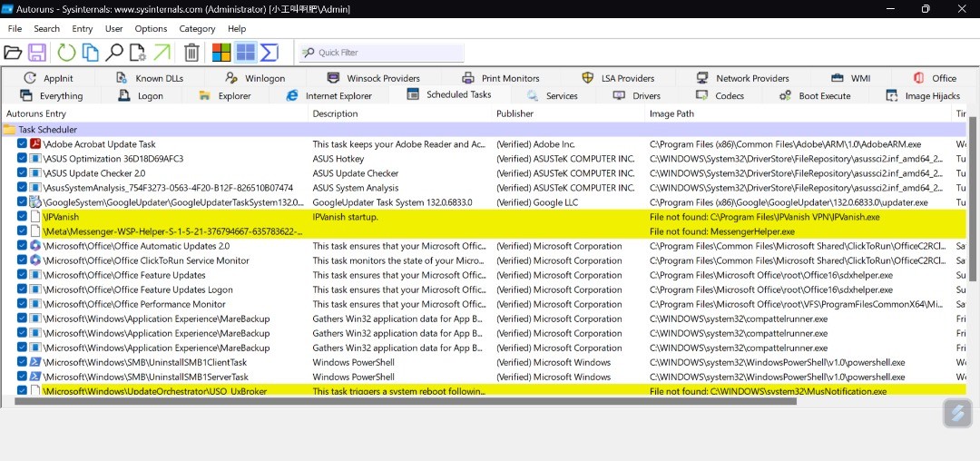The width and height of the screenshot is (980, 461).
Task: Uncheck Office Performance Monitor task checkbox
Action: pos(23,304)
